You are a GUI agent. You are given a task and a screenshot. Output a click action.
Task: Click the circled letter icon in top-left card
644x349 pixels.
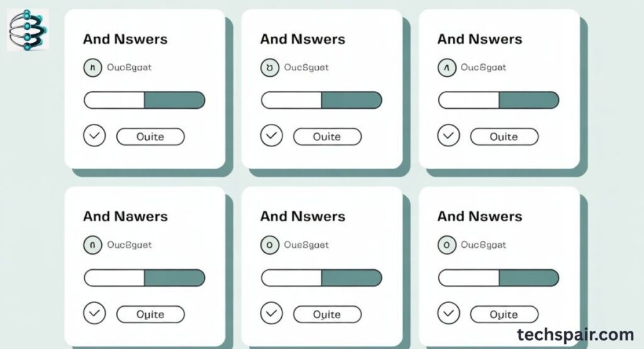coord(93,68)
